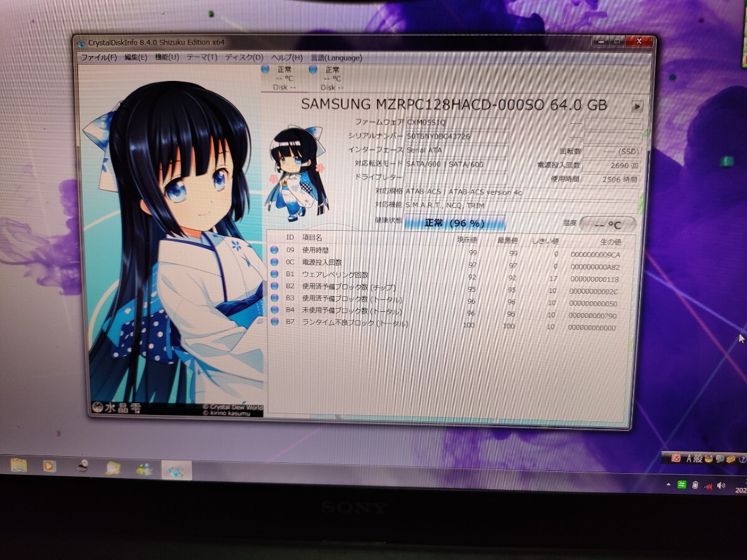Open the テーマ(T) menu
This screenshot has height=560, width=747.
202,57
